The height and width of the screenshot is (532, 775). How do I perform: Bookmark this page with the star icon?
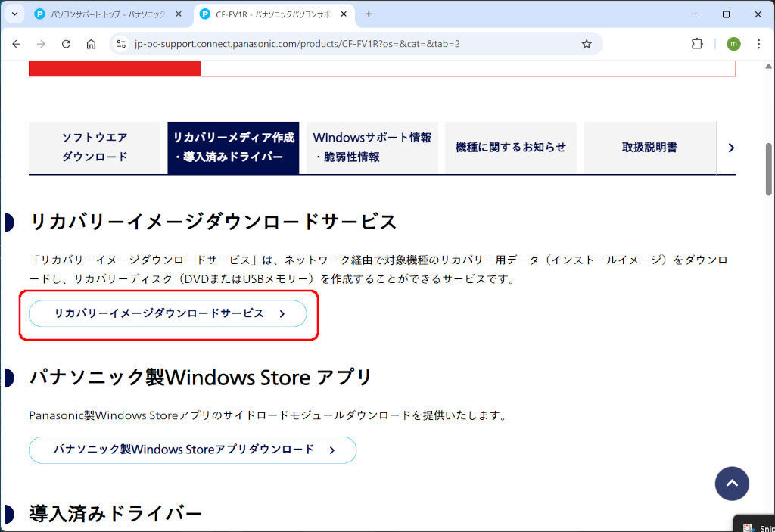(x=587, y=44)
